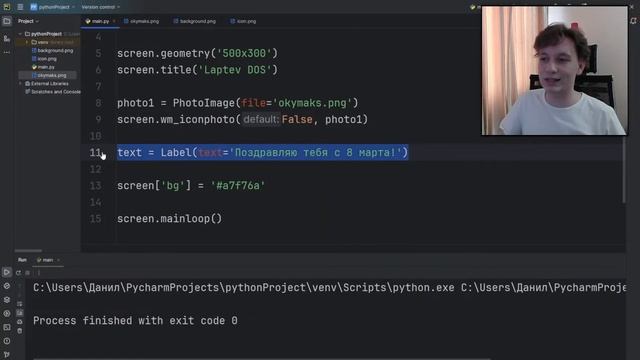Open the notifications bell icon
The image size is (640, 360).
tap(633, 21)
